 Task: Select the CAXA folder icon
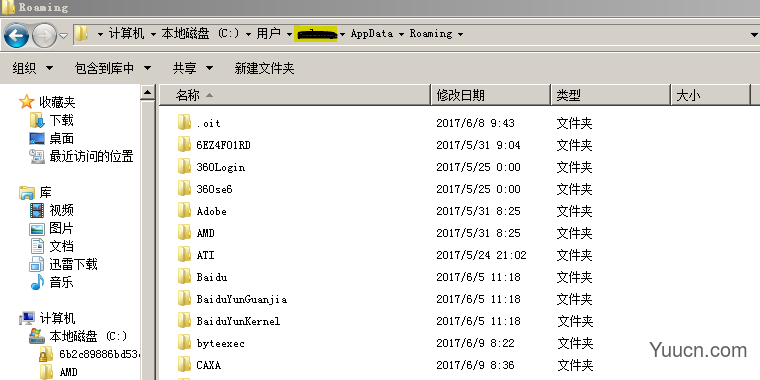(184, 364)
